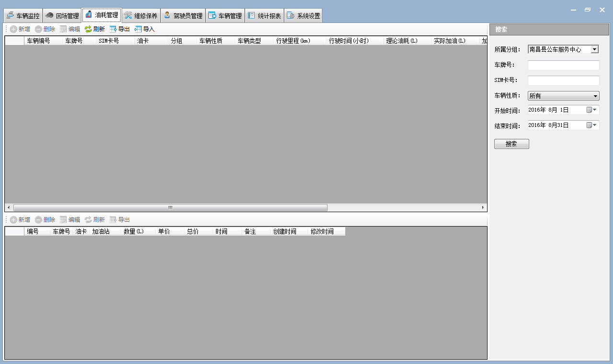Go to the 回场管理 tab
Image resolution: width=613 pixels, height=364 pixels.
click(x=62, y=16)
